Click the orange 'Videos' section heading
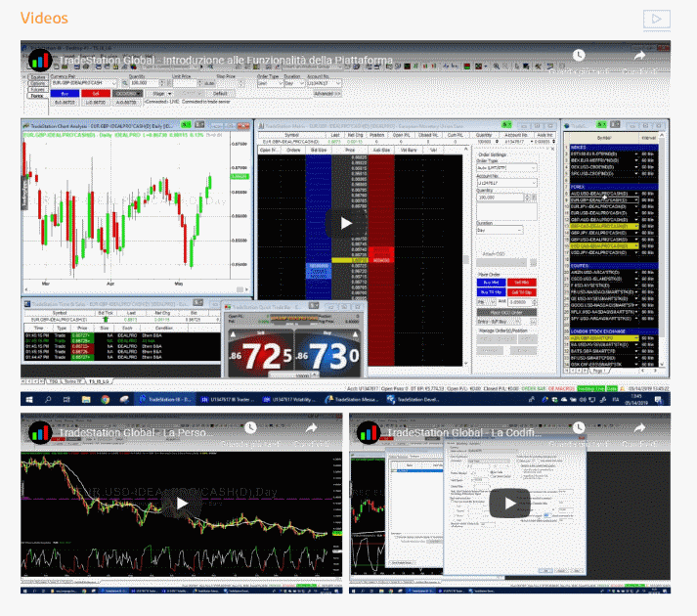Image resolution: width=697 pixels, height=616 pixels. (44, 19)
